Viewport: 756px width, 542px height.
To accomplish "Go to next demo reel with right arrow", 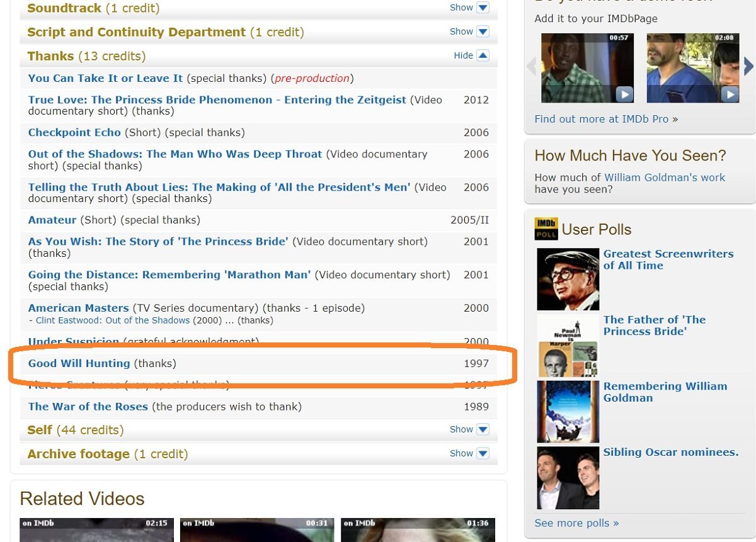I will tap(748, 66).
